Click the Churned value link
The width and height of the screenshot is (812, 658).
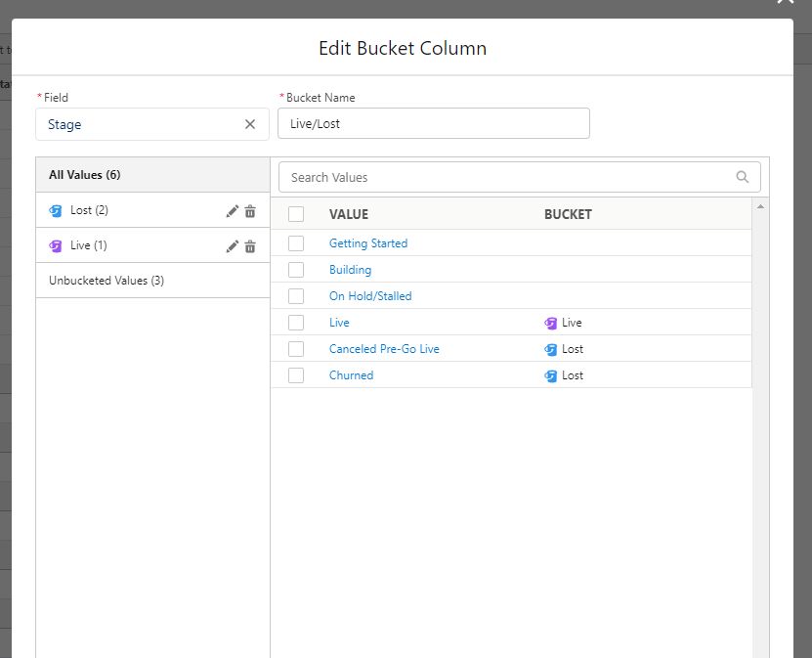tap(351, 375)
